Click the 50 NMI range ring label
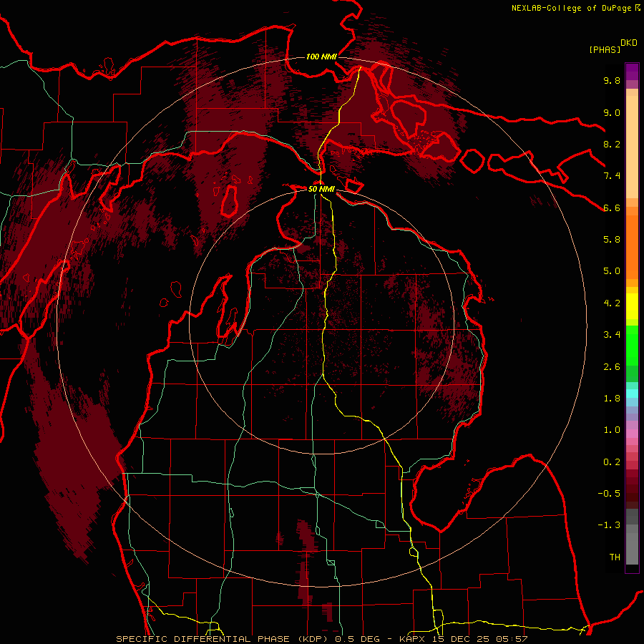644x644 pixels. coord(321,189)
